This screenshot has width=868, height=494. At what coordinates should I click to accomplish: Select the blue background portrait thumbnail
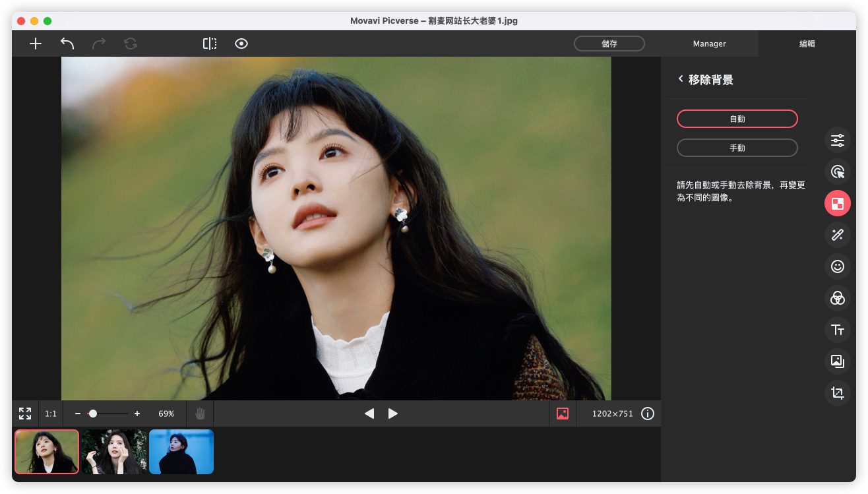181,452
